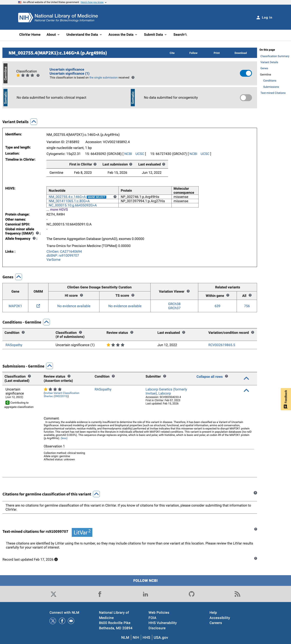The width and height of the screenshot is (291, 644).
Task: Expand the 'Here's how you know' banner
Action: point(93,2)
